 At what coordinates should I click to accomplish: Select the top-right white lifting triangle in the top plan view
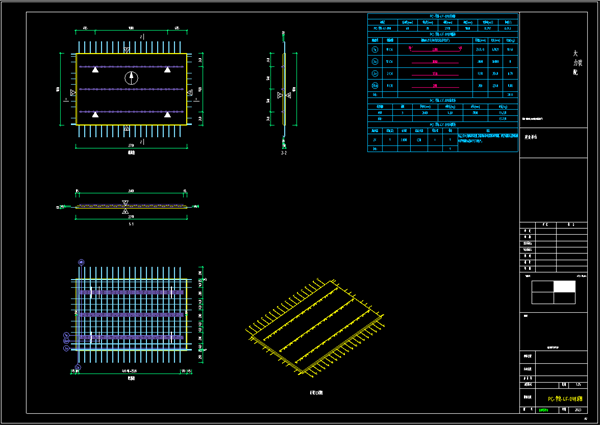pos(167,70)
